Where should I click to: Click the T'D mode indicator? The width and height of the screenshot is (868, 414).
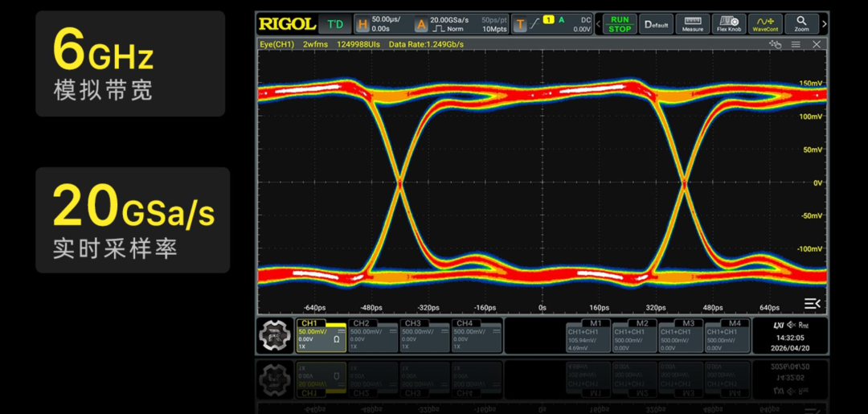click(x=335, y=24)
